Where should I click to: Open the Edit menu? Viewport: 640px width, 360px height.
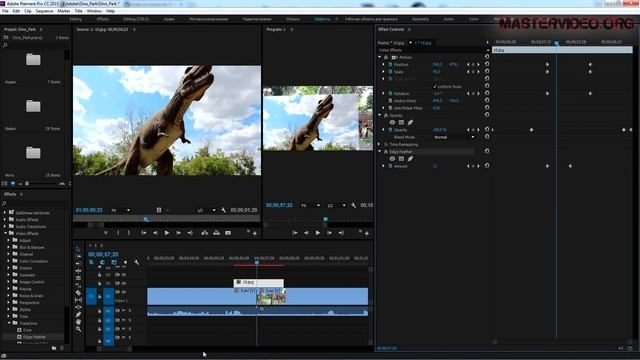click(x=16, y=11)
